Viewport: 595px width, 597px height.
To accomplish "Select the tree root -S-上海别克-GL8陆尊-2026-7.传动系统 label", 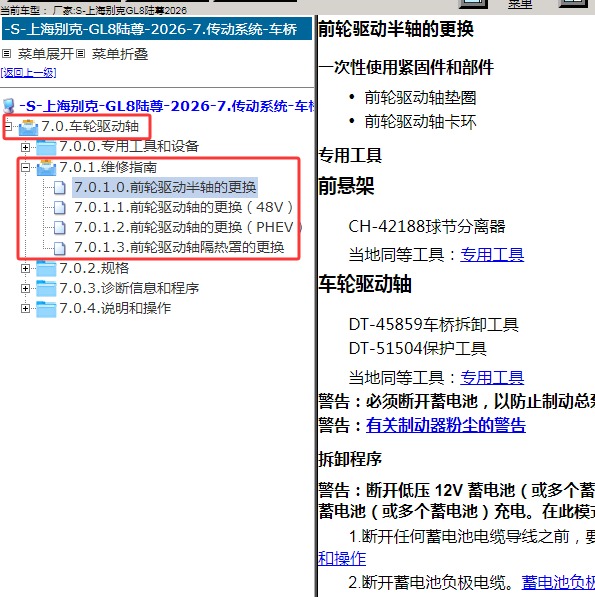I will [167, 106].
